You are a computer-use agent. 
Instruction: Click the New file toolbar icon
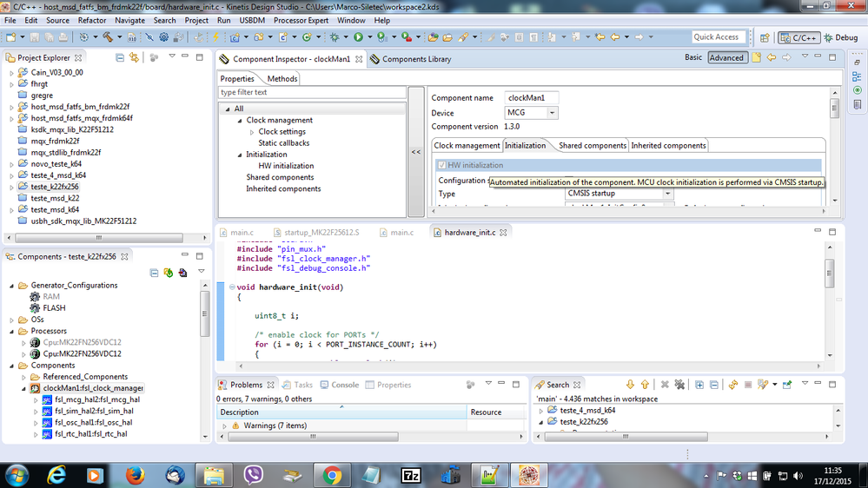pyautogui.click(x=10, y=37)
